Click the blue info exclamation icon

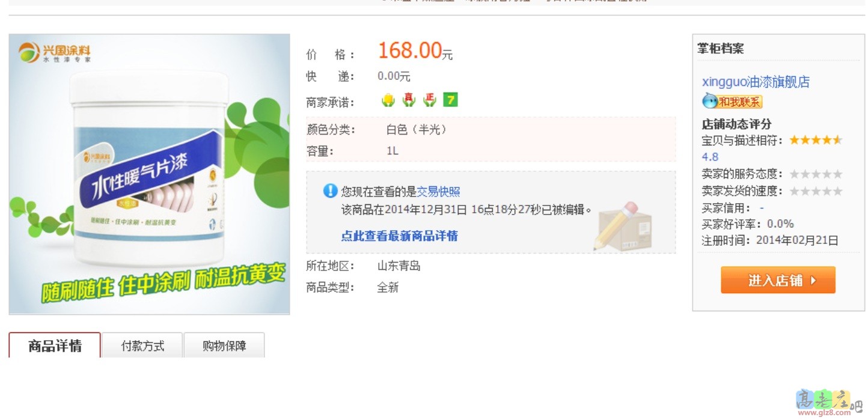point(330,191)
